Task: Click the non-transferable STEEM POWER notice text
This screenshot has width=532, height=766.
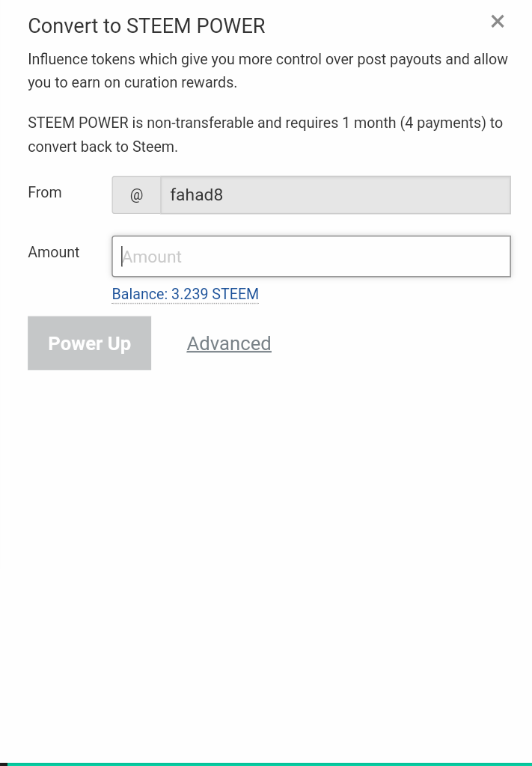Action: click(x=266, y=135)
